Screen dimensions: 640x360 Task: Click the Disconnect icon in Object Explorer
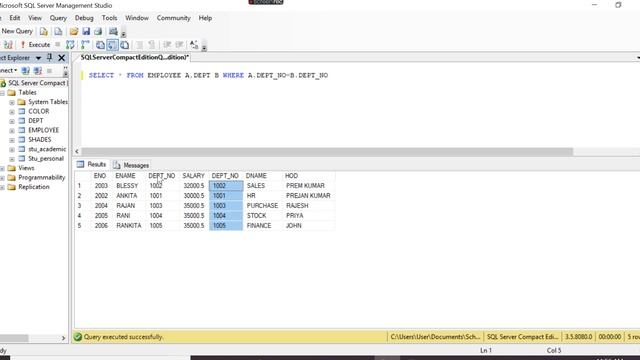(38, 71)
